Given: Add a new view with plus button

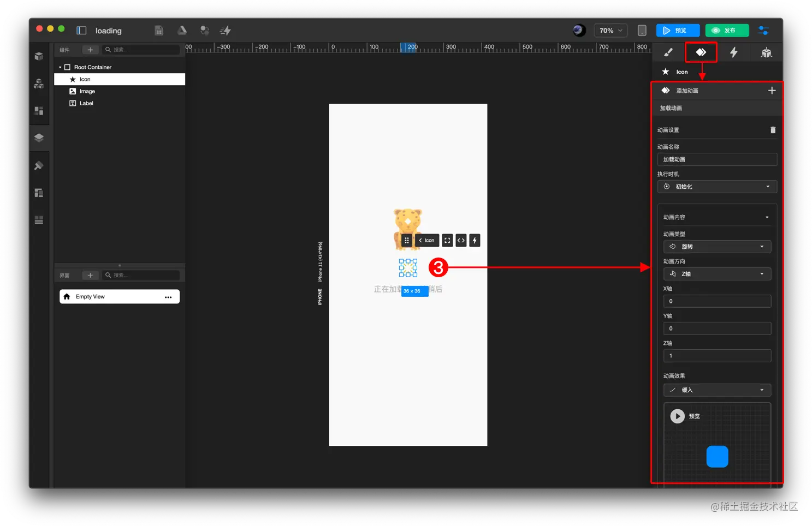Looking at the screenshot, I should click(x=90, y=275).
